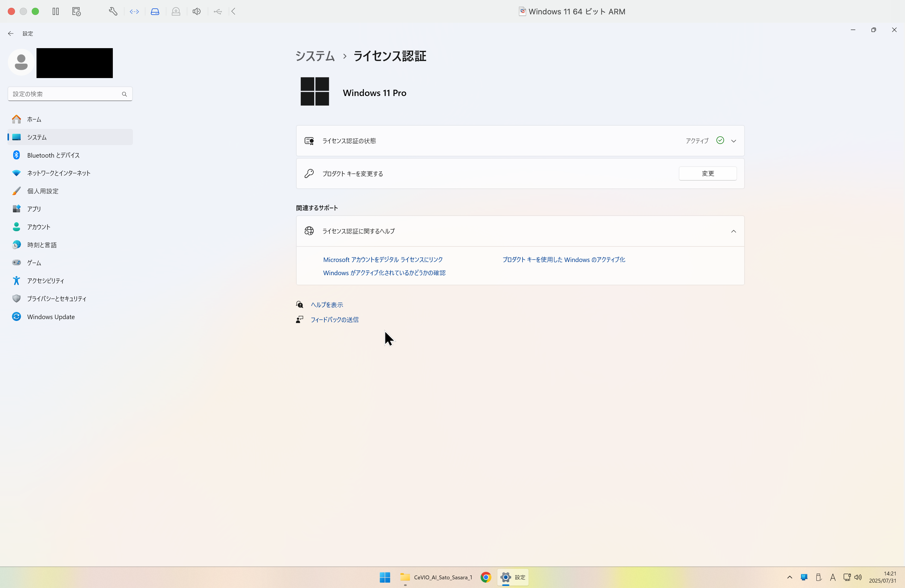Screen dimensions: 905x588
Task: Launch Chrome from the taskbar
Action: click(486, 577)
